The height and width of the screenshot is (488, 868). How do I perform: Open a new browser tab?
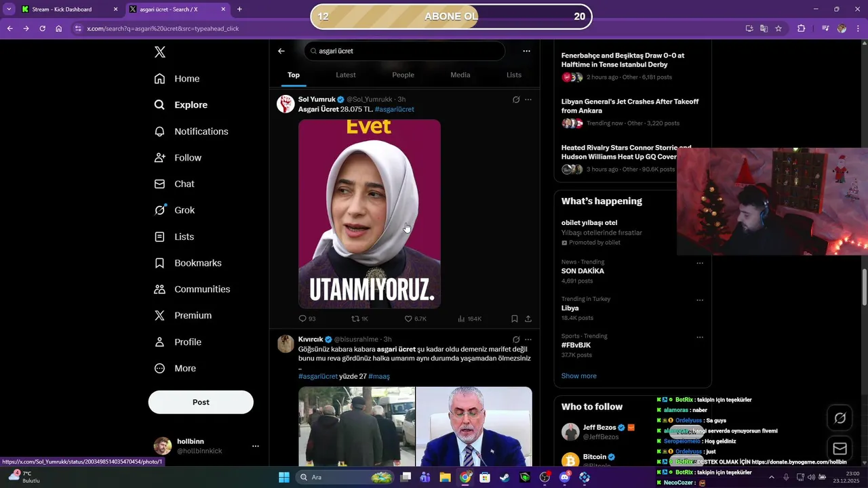point(239,9)
